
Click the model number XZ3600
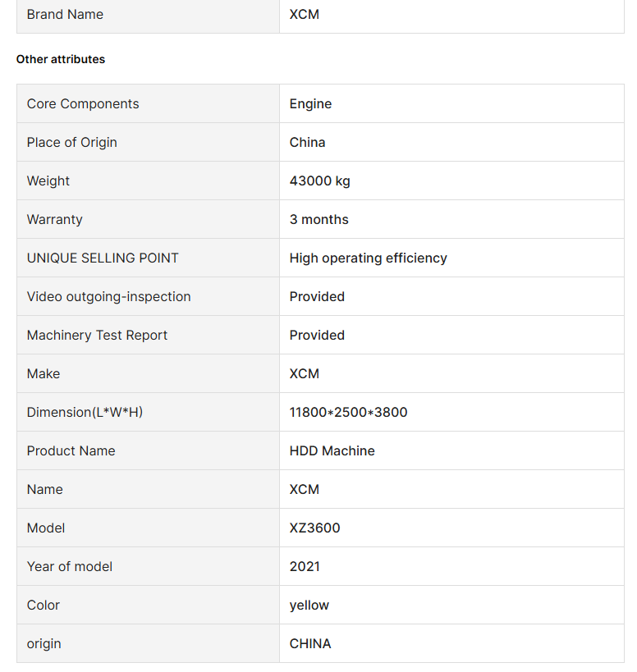(314, 528)
